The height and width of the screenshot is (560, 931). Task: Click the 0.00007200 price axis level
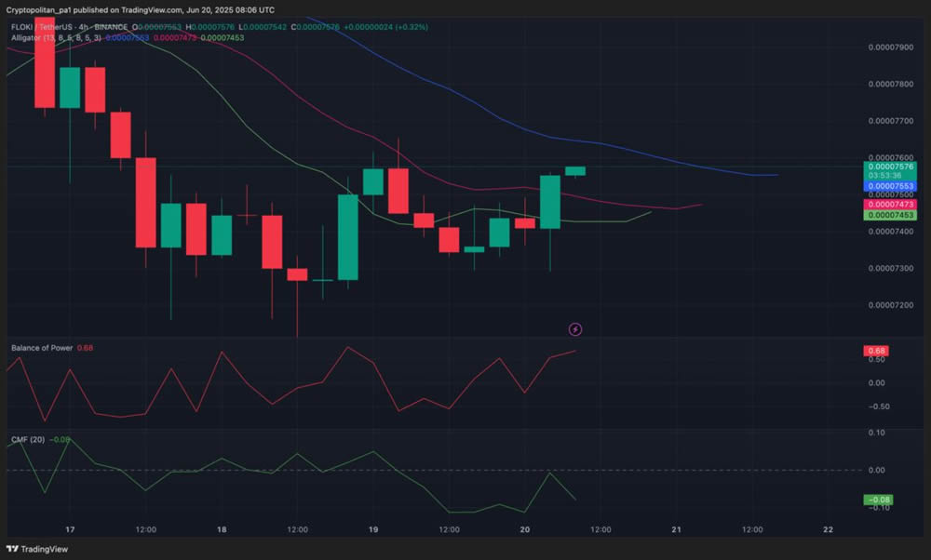click(x=891, y=305)
